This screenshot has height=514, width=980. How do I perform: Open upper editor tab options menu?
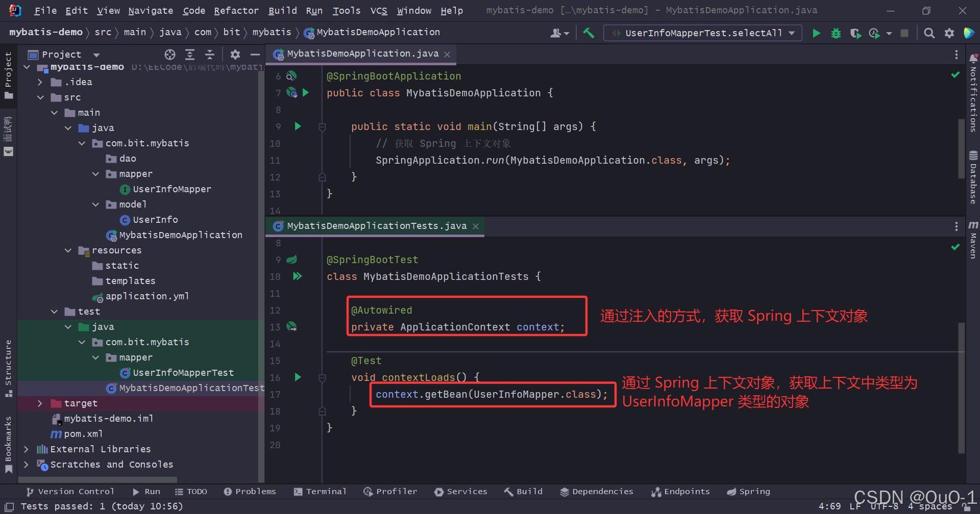[x=957, y=54]
